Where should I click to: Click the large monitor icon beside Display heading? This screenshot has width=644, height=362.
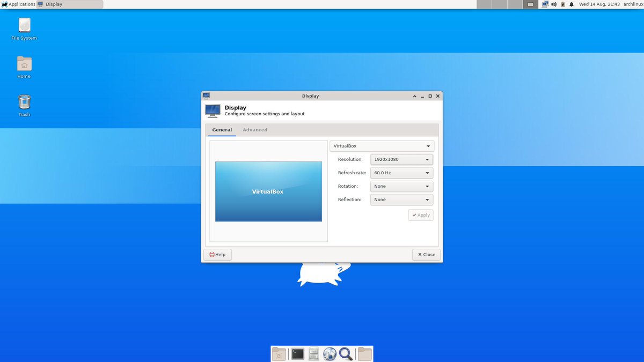coord(213,110)
